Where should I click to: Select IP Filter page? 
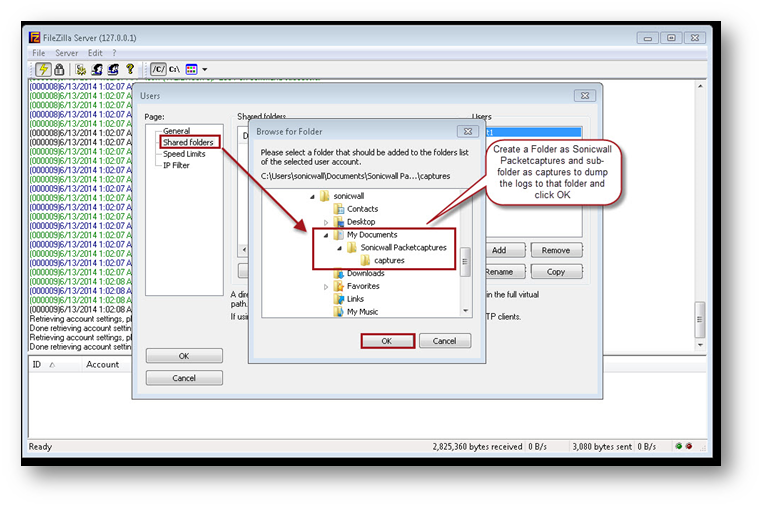176,165
